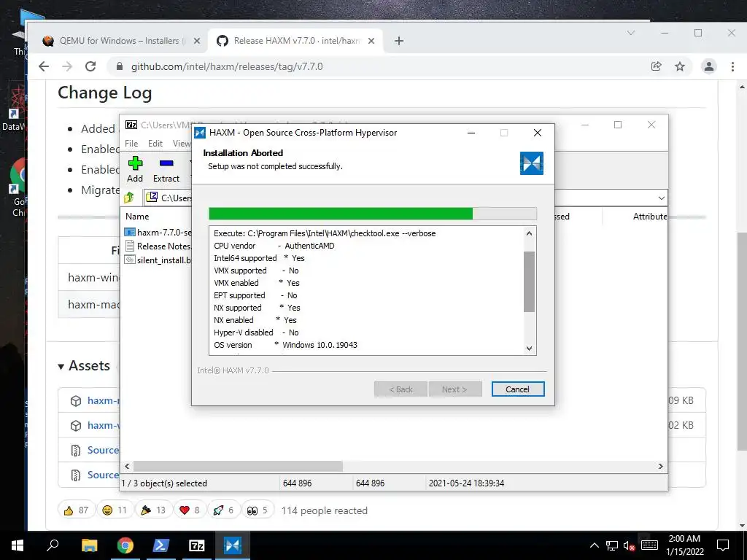Open the notification center icon
Viewport: 747px width, 560px height.
[723, 545]
